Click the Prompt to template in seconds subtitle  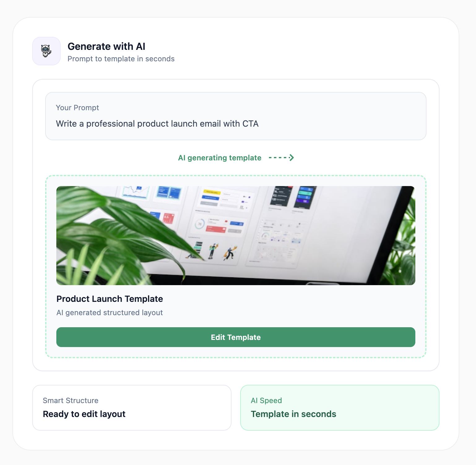pos(121,59)
